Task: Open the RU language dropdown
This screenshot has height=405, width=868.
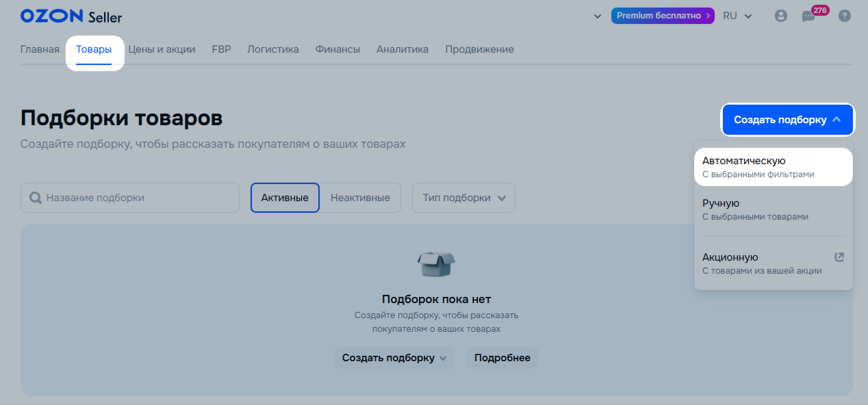Action: (x=737, y=16)
